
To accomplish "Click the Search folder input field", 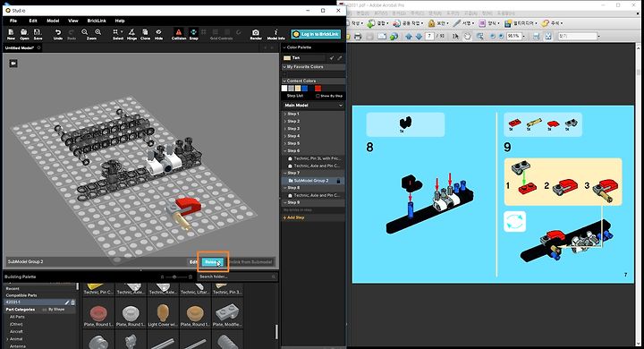I will click(237, 277).
